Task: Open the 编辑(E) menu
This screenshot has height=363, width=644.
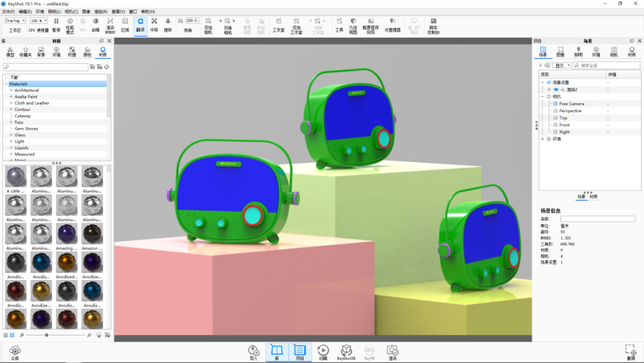Action: 25,11
